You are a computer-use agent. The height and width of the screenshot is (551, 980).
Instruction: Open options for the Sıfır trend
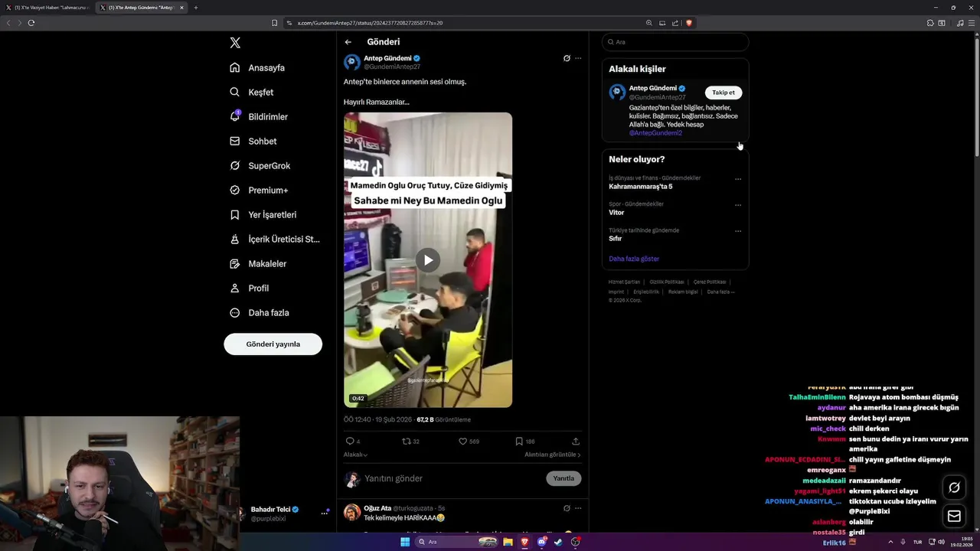[738, 231]
